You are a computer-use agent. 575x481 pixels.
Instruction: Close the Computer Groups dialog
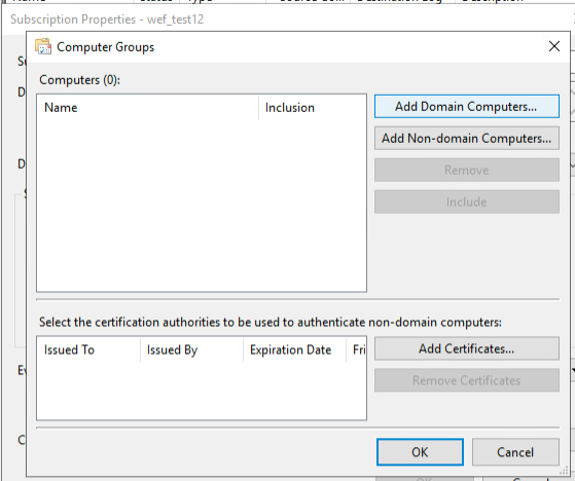tap(554, 47)
